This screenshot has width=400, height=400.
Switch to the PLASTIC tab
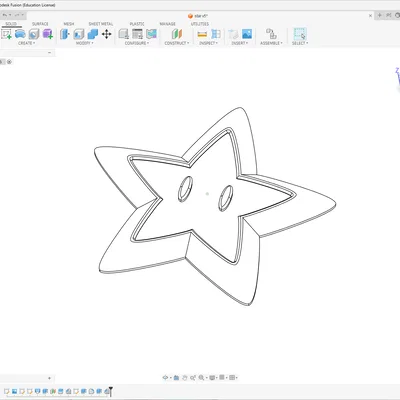(x=137, y=24)
